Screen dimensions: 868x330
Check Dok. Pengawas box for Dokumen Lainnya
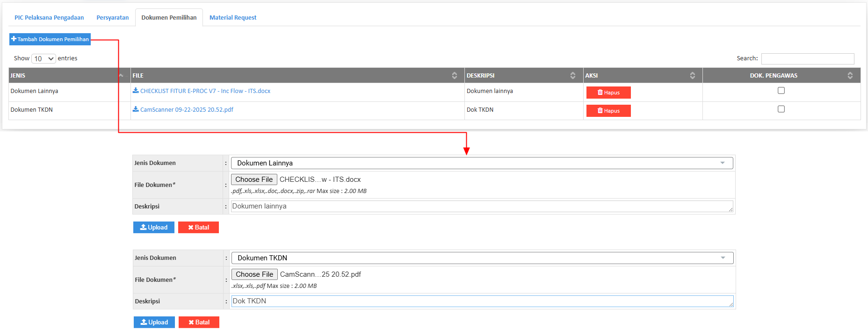(x=781, y=91)
